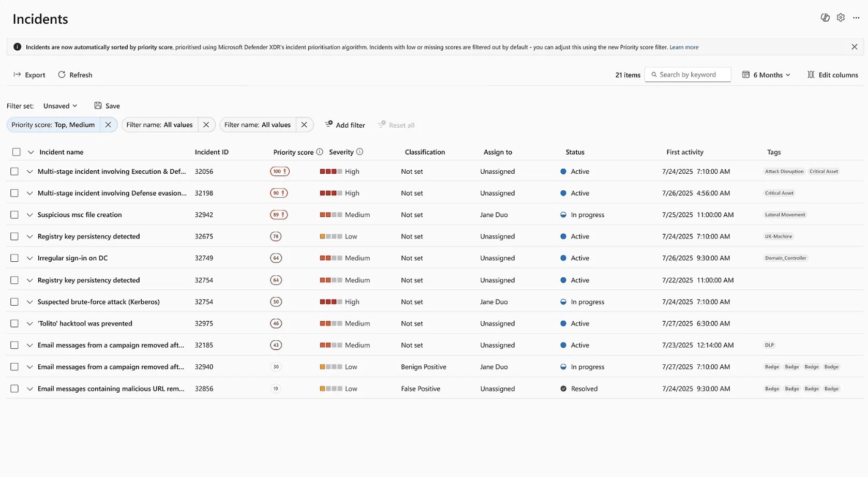This screenshot has width=868, height=477.
Task: Expand the incident 32940 row
Action: click(x=29, y=367)
